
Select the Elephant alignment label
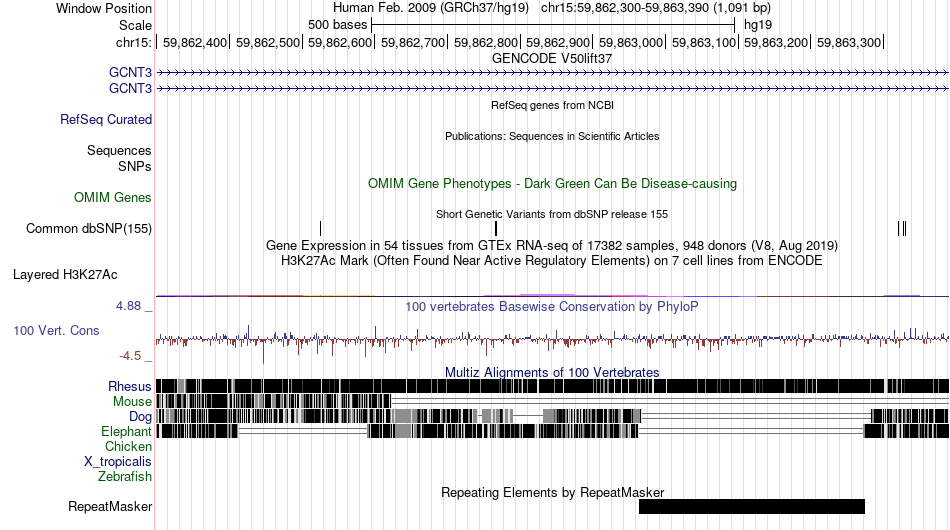pyautogui.click(x=126, y=431)
